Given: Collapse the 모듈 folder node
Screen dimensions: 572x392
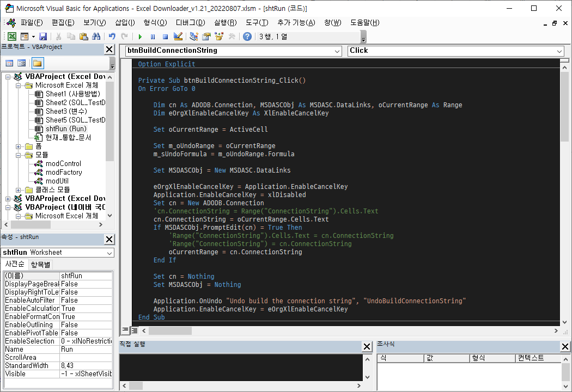Looking at the screenshot, I should pyautogui.click(x=18, y=155).
